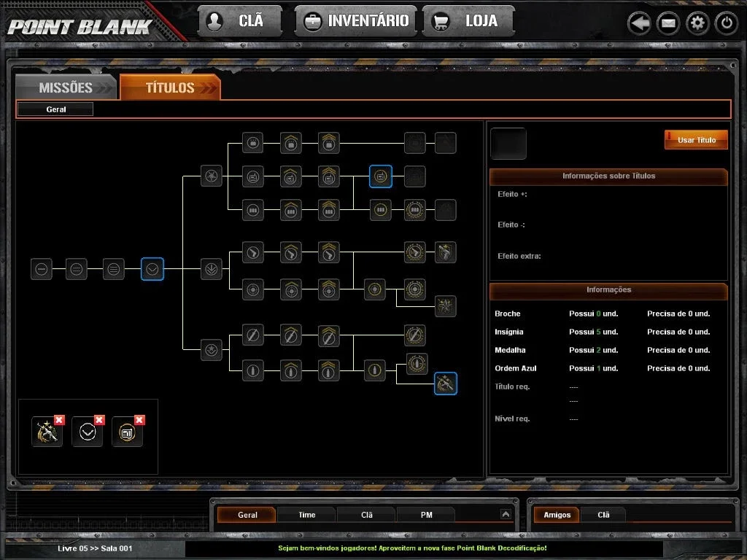Viewport: 747px width, 560px height.
Task: Select the laurel wreath pistol title icon
Action: pyautogui.click(x=415, y=252)
